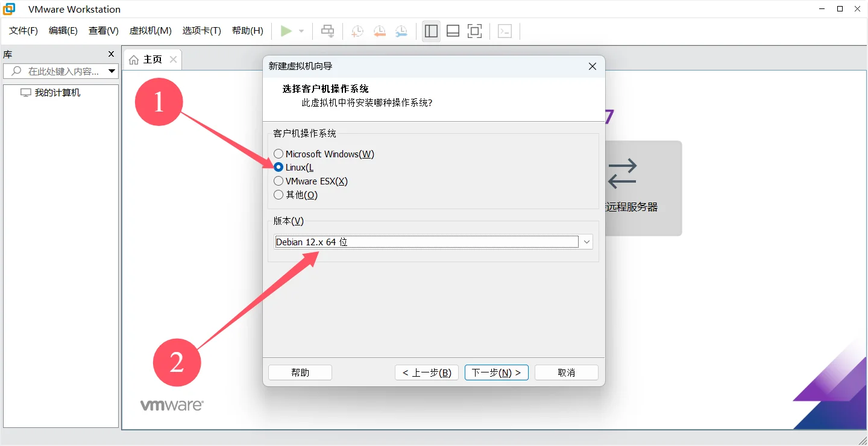
Task: Toggle the thumbnail bar view icon
Action: (453, 31)
